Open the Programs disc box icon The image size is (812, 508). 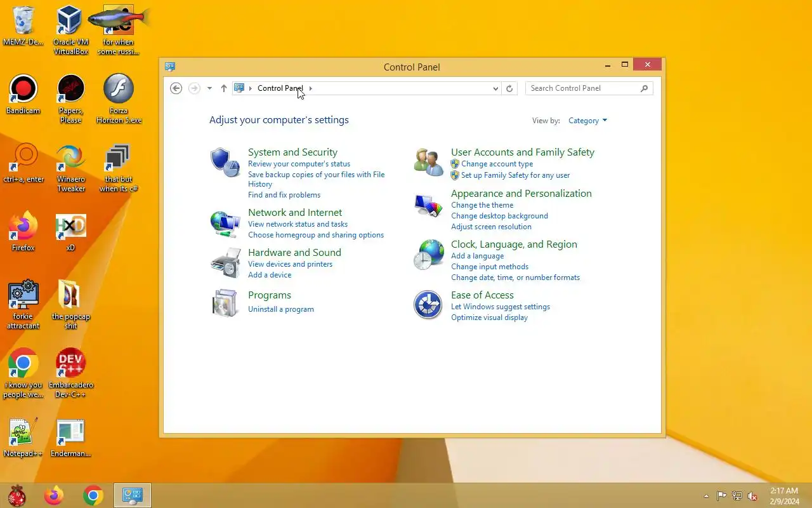pos(225,303)
